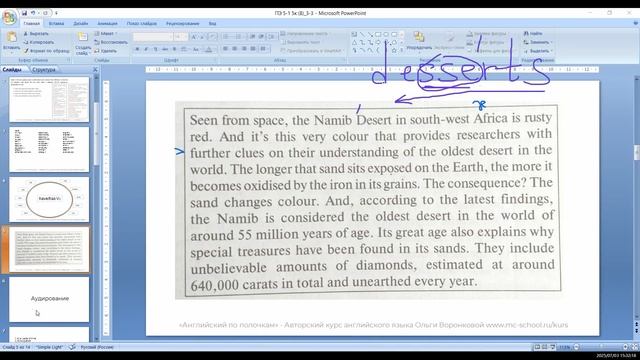
Task: Open the Font Color dropdown arrow
Action: point(214,49)
